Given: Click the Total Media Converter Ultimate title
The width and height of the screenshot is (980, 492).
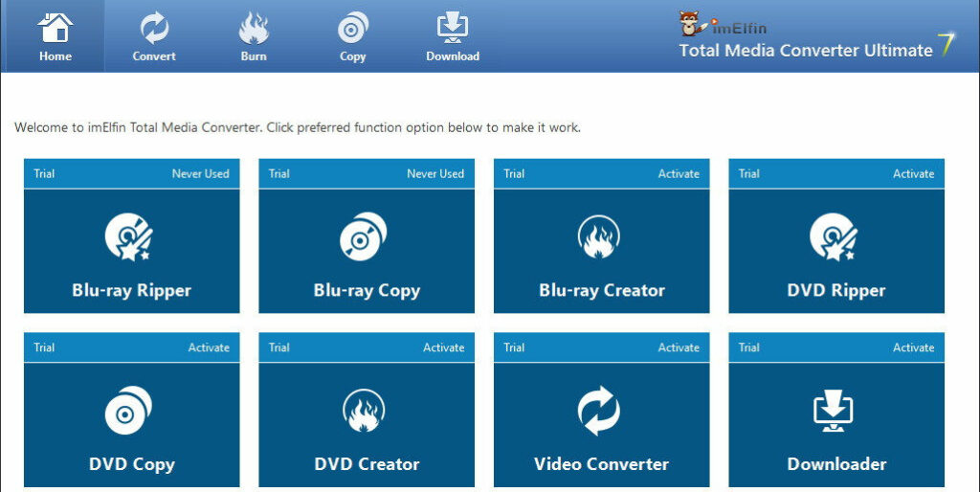Looking at the screenshot, I should pos(806,50).
